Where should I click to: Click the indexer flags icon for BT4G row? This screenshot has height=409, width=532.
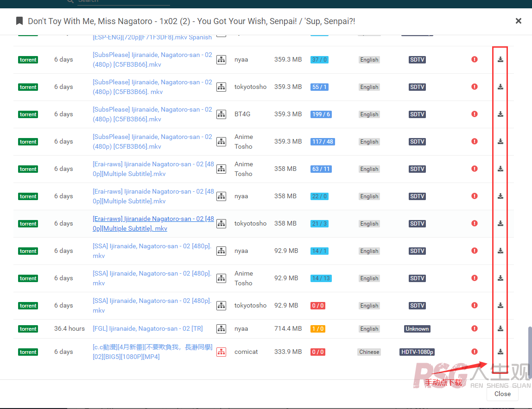click(221, 114)
